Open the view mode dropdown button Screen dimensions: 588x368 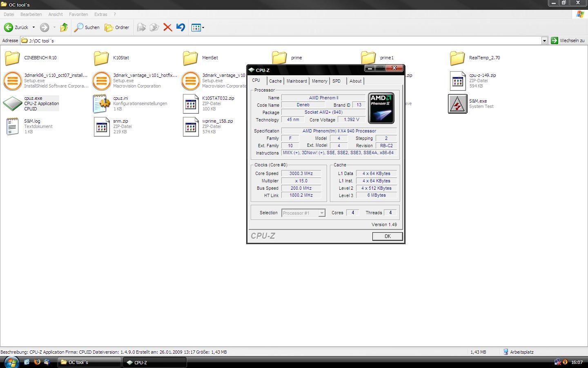[198, 27]
